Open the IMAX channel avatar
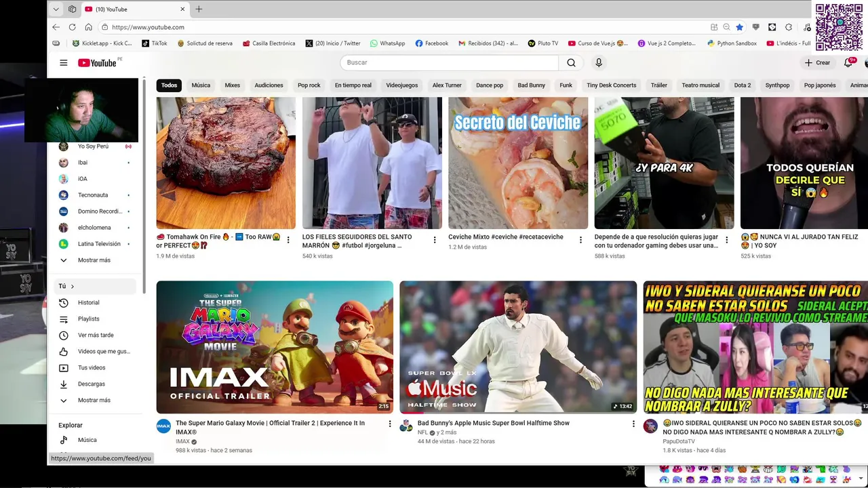Viewport: 868px width, 488px height. tap(163, 426)
